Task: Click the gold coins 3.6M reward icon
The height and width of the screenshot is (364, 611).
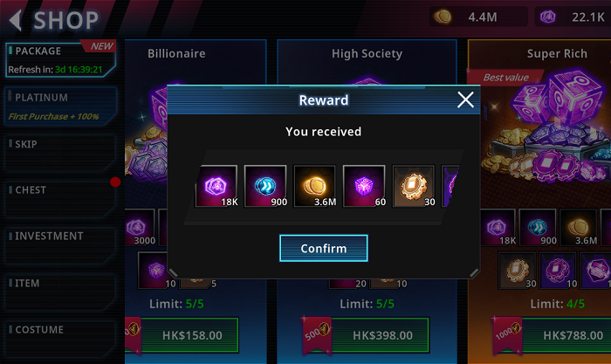Action: pyautogui.click(x=315, y=186)
